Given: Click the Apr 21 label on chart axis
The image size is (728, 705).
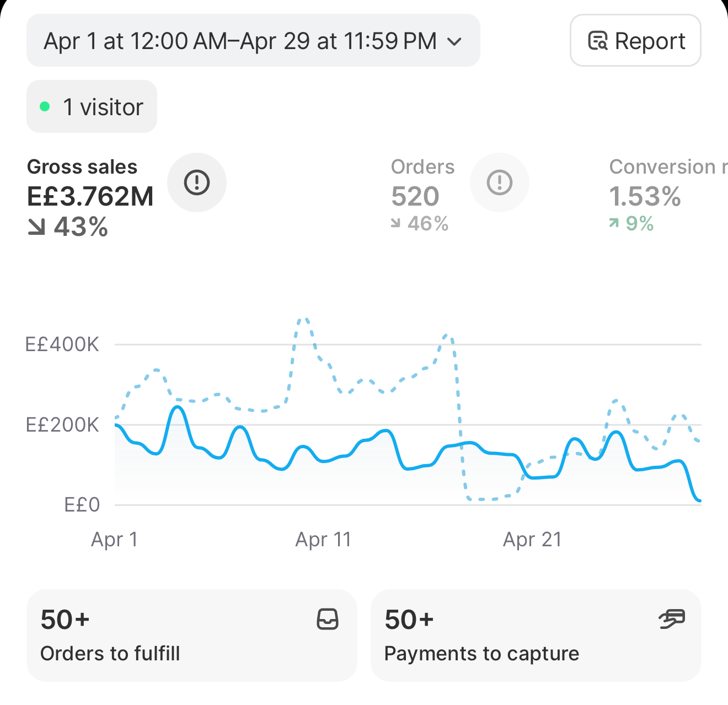Looking at the screenshot, I should (532, 540).
